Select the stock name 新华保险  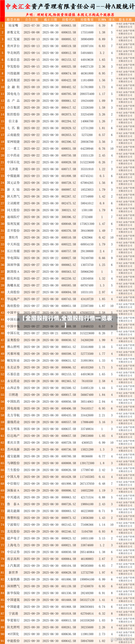click(x=13, y=593)
